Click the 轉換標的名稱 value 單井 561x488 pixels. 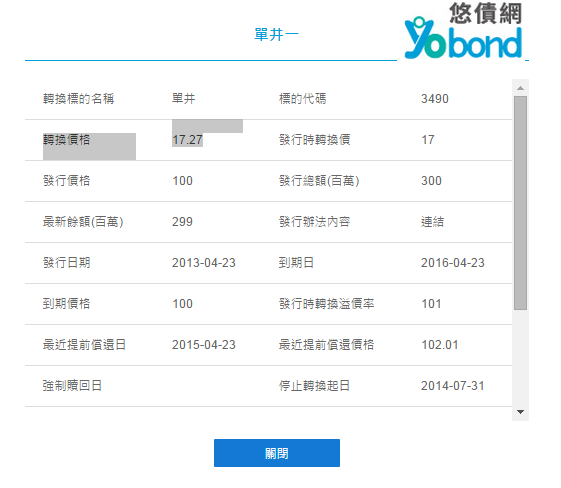tap(184, 99)
